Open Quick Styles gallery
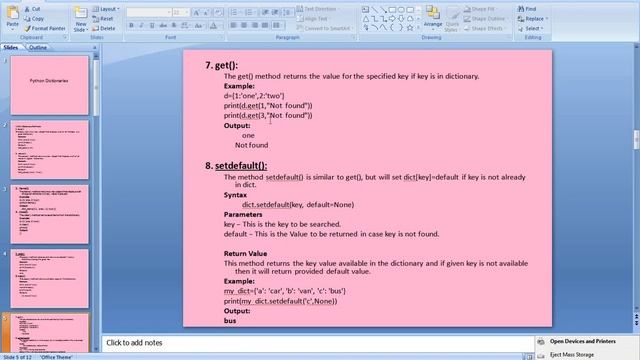This screenshot has height=360, width=640. pos(451,20)
